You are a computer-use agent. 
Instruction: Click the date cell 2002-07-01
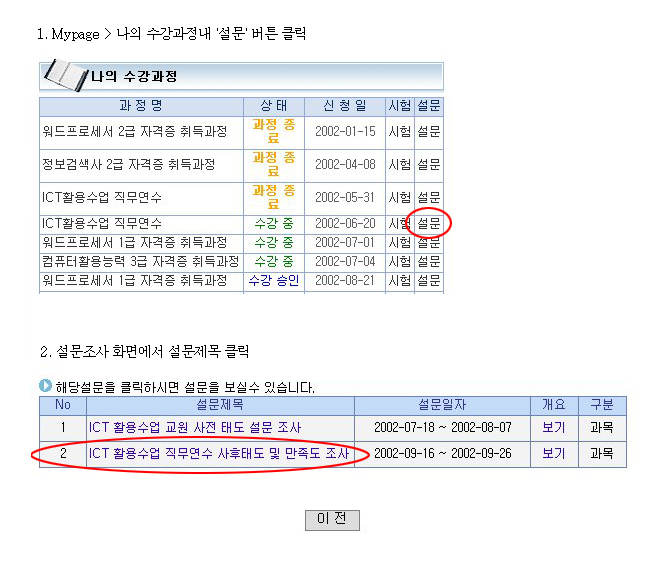coord(345,243)
